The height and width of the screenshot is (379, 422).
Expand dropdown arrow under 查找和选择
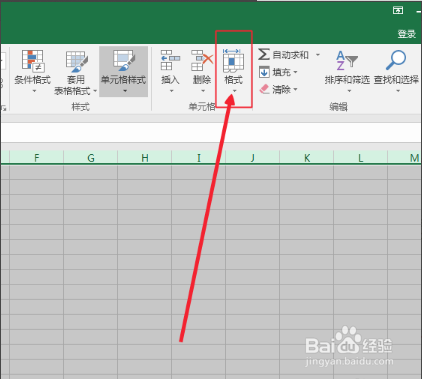click(398, 91)
